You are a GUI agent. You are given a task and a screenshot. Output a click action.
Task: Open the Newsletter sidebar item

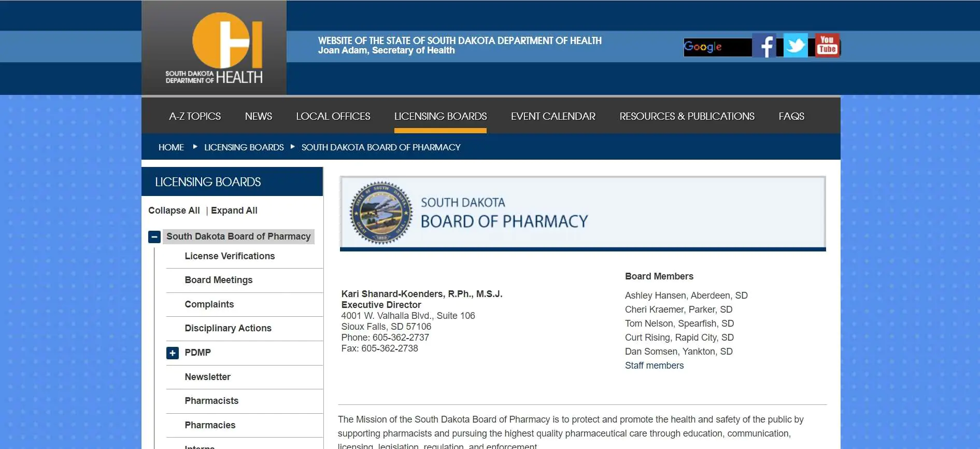tap(207, 377)
